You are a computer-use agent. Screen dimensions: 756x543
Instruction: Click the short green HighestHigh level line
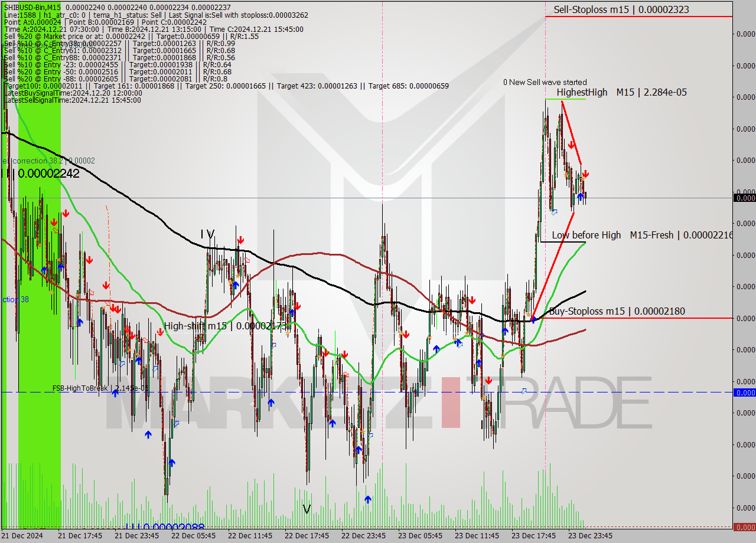click(x=565, y=99)
